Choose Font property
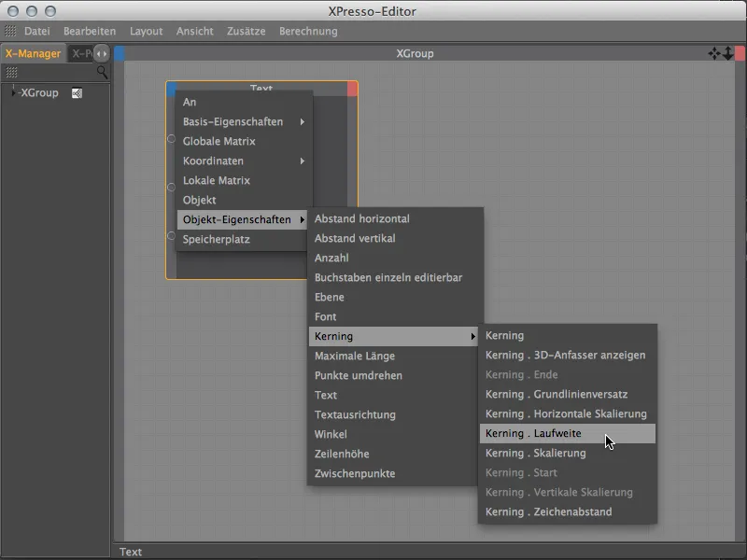Viewport: 747px width, 560px height. click(395, 316)
